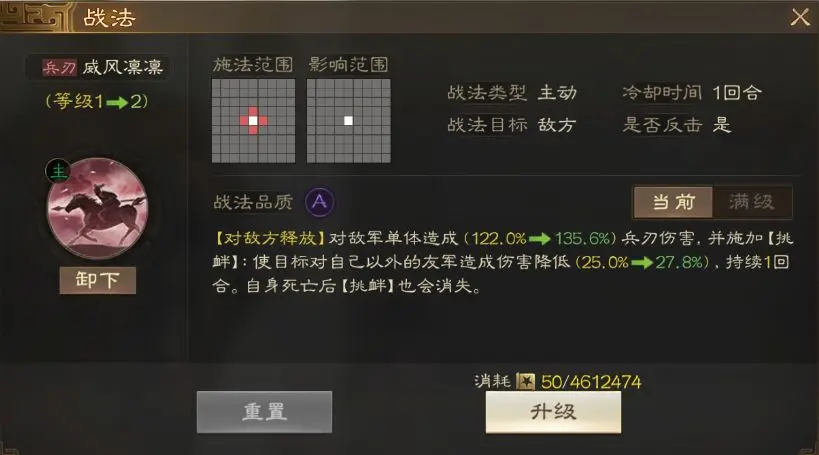819x455 pixels.
Task: Click the 重置 reset button
Action: [264, 412]
